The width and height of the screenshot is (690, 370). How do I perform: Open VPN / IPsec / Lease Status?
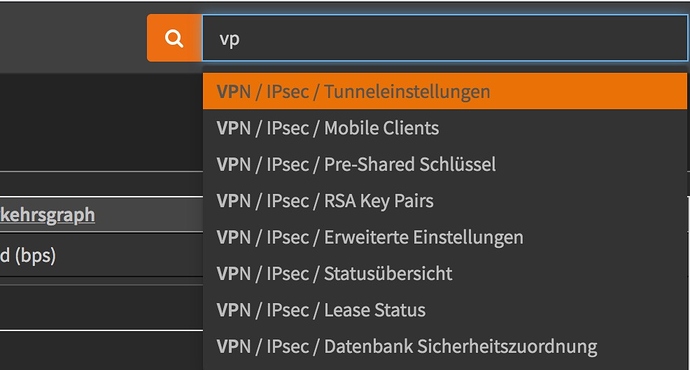(444, 310)
